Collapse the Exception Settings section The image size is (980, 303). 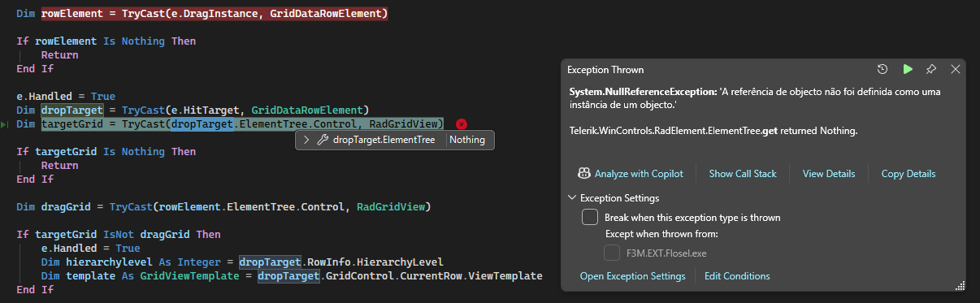point(571,198)
